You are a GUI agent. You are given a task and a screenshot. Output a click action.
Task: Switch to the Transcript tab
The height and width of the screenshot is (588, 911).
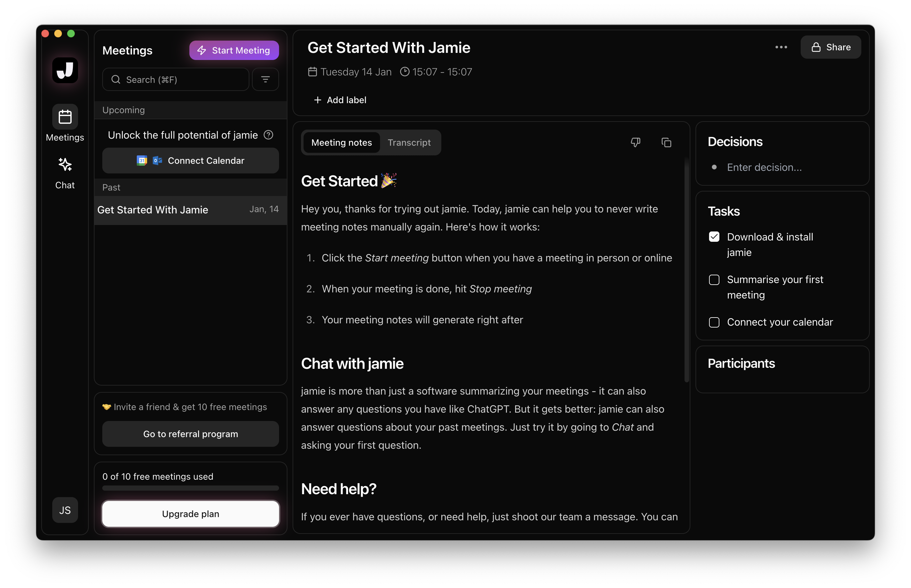[409, 142]
